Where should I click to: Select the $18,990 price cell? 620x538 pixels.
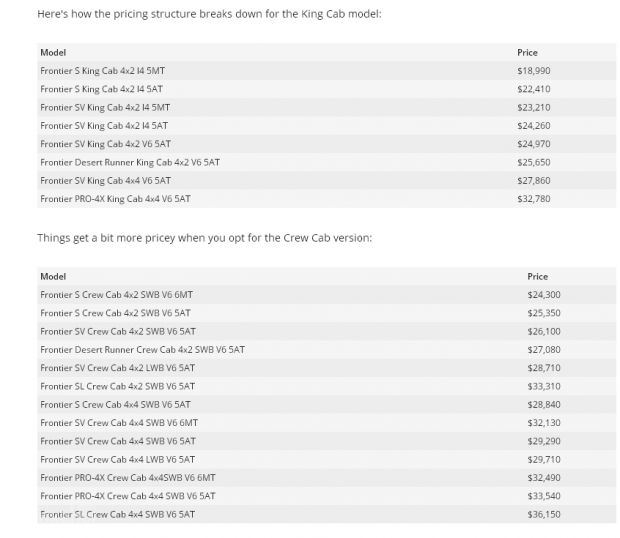tap(533, 71)
